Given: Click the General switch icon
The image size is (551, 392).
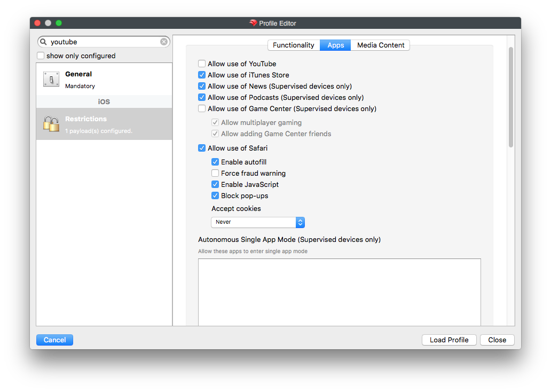Looking at the screenshot, I should pyautogui.click(x=51, y=79).
